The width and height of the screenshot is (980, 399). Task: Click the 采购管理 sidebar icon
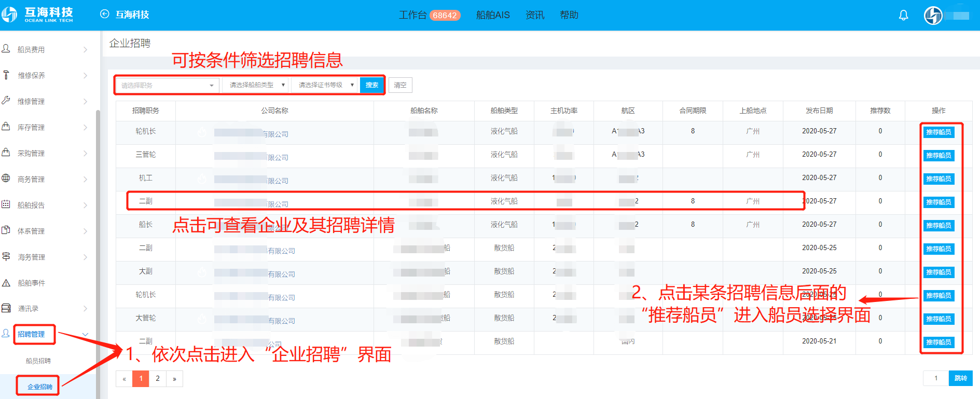point(6,152)
